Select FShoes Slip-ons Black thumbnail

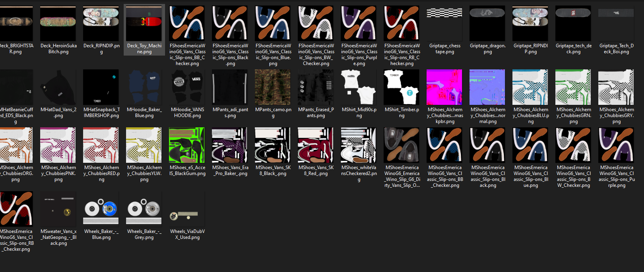click(x=230, y=24)
